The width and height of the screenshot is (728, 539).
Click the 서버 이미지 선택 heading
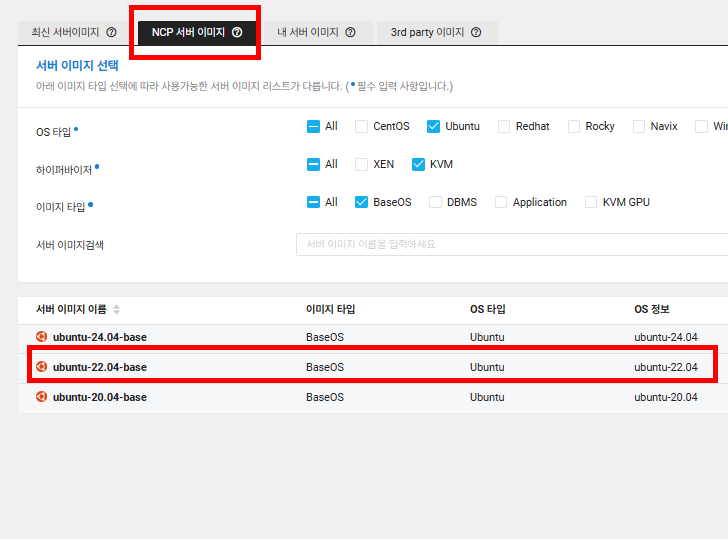click(x=77, y=65)
